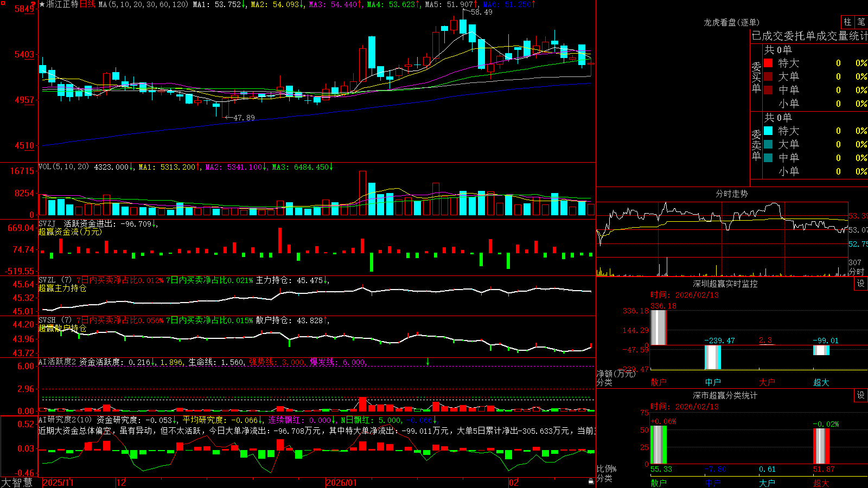
Task: Click the red 51.87 超大 bar in 分类统计
Action: (821, 446)
